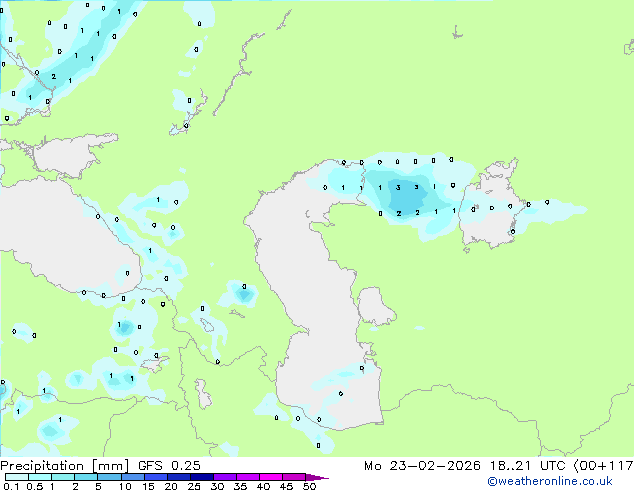Click the 'GFS 0.25' model label

pos(169,466)
